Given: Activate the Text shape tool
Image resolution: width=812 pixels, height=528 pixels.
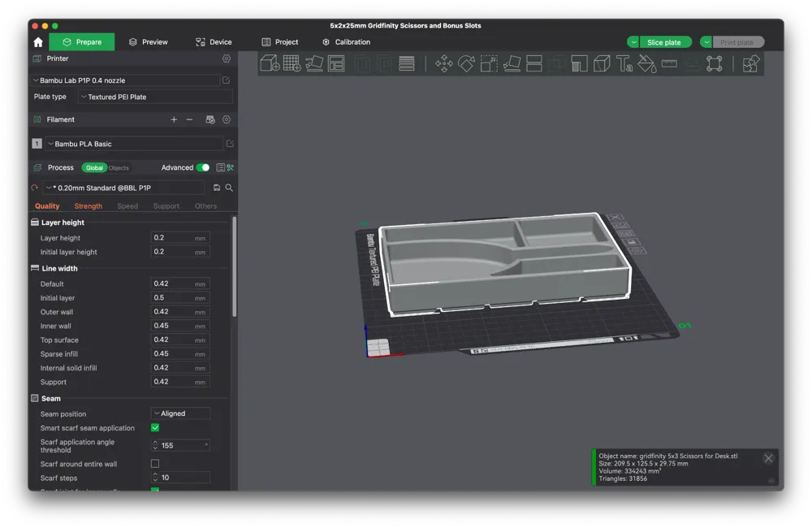Looking at the screenshot, I should (624, 63).
